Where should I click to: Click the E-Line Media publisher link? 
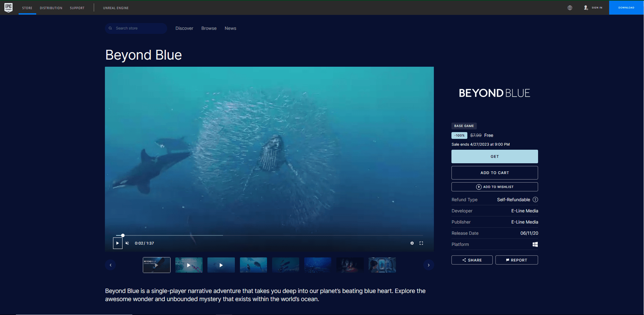click(525, 222)
